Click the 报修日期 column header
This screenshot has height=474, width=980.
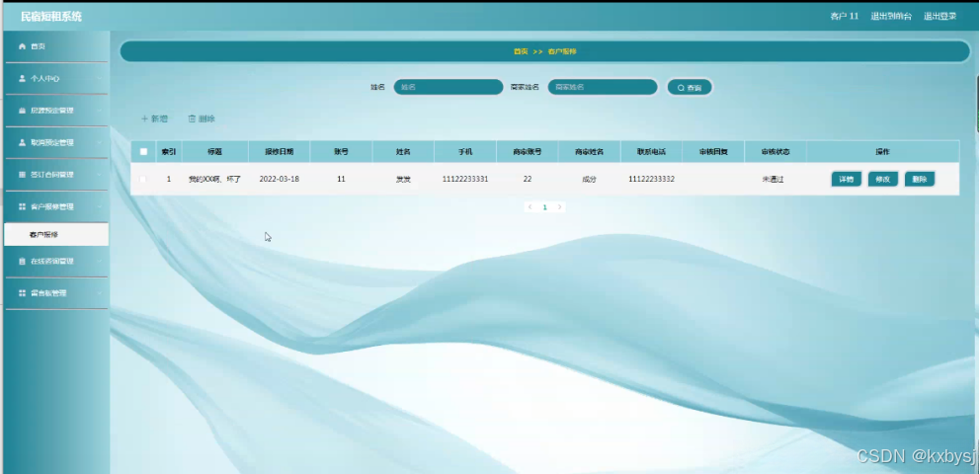pyautogui.click(x=279, y=152)
